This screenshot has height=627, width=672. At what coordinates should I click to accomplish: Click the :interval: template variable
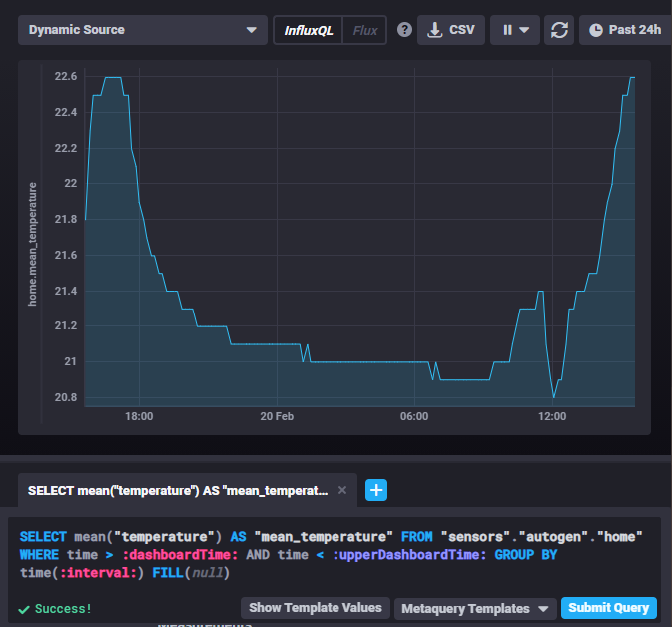tap(97, 573)
